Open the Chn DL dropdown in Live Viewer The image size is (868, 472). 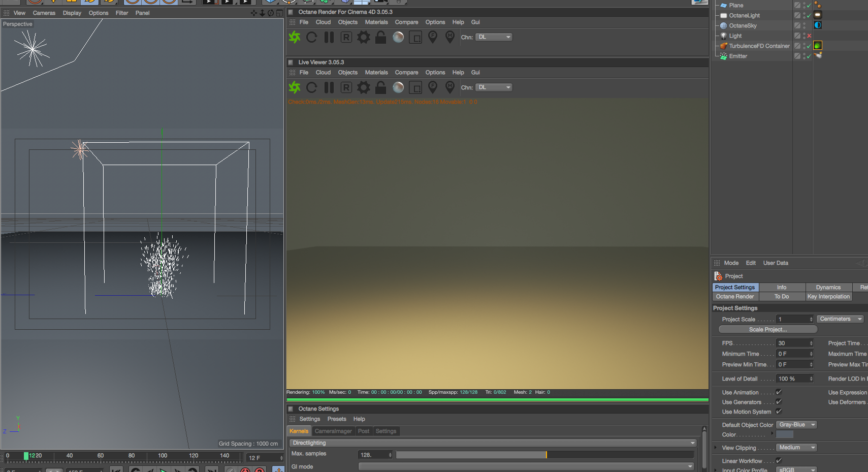[494, 87]
